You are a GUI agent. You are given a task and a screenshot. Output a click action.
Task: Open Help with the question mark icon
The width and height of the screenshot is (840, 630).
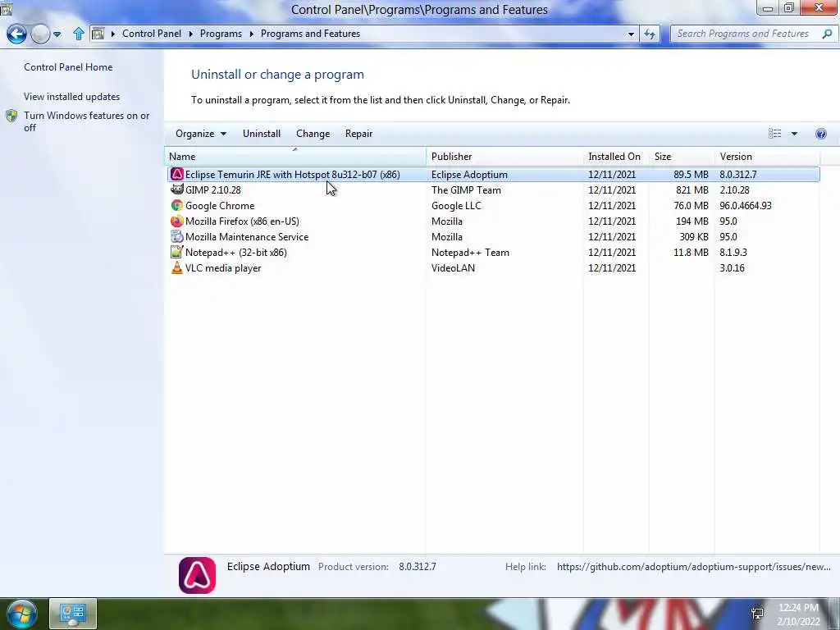[820, 134]
